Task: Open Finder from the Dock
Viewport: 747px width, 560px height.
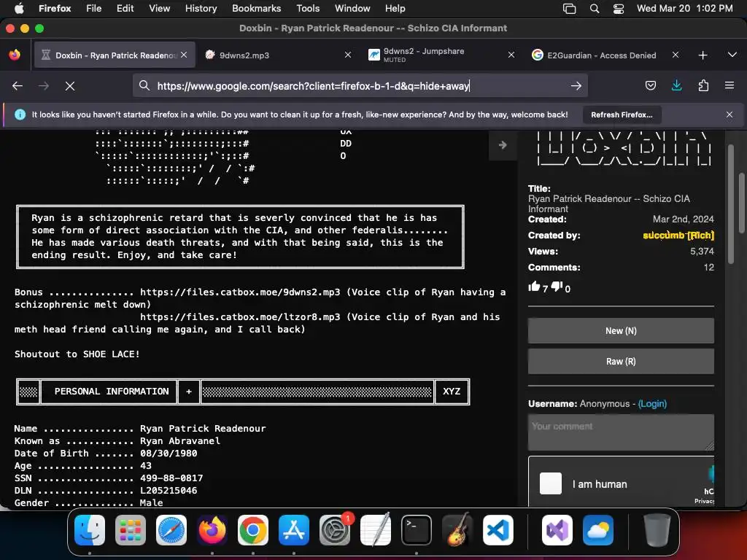Action: pyautogui.click(x=90, y=530)
